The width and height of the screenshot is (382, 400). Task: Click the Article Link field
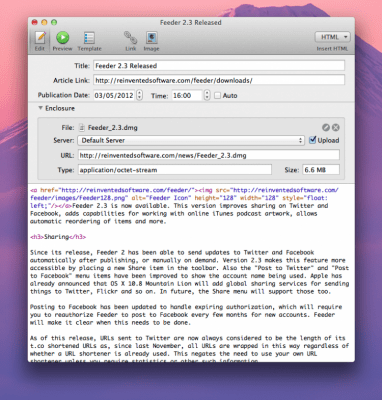pos(219,80)
